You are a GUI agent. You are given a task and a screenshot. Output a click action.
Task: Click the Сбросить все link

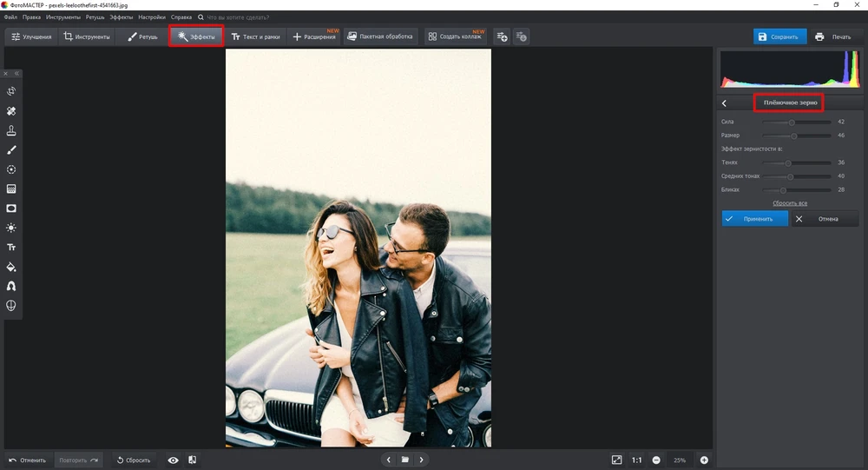point(790,203)
